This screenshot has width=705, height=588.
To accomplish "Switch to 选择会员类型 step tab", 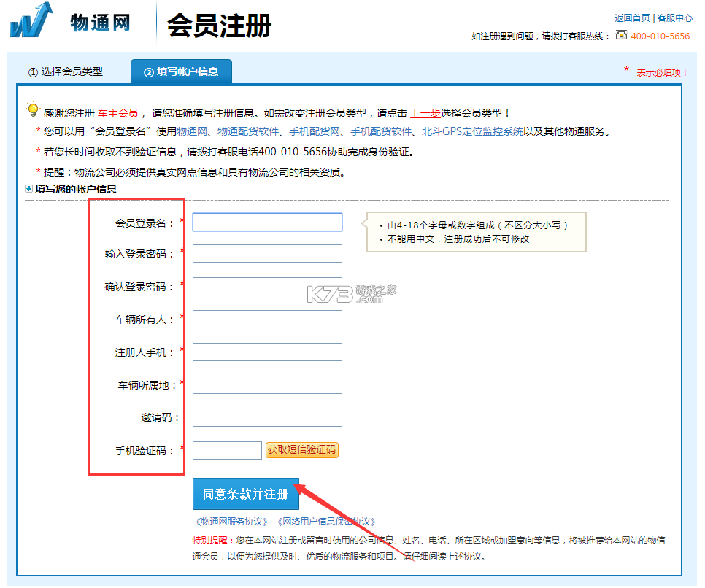I will pyautogui.click(x=66, y=72).
